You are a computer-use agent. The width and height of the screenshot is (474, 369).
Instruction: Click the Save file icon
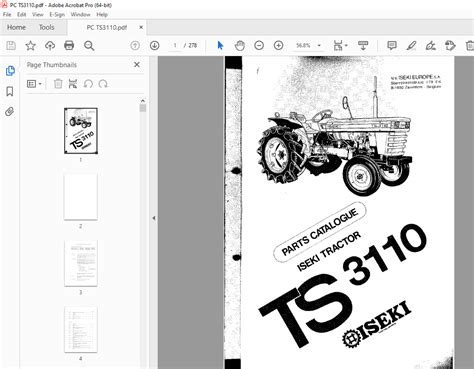pos(11,46)
